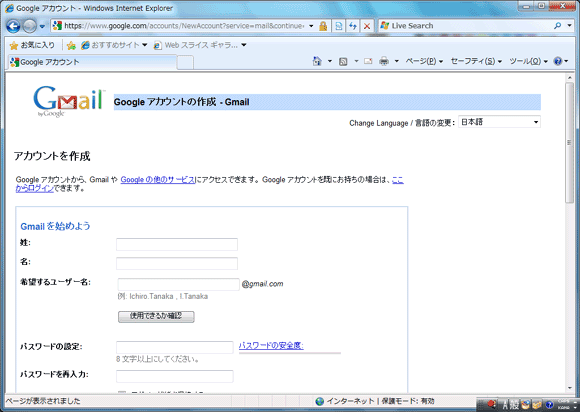580x412 pixels.
Task: Click the Stop loading red X icon
Action: pyautogui.click(x=367, y=26)
